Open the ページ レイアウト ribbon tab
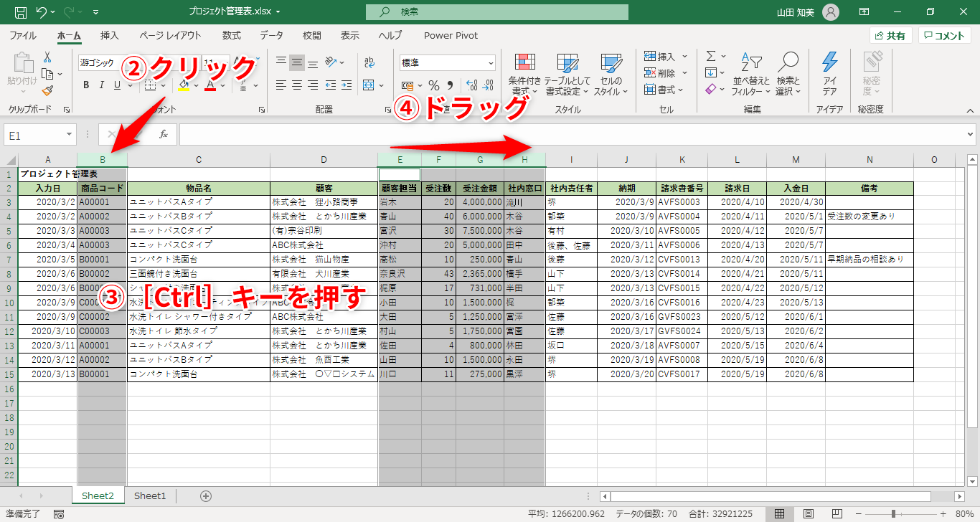 tap(170, 35)
